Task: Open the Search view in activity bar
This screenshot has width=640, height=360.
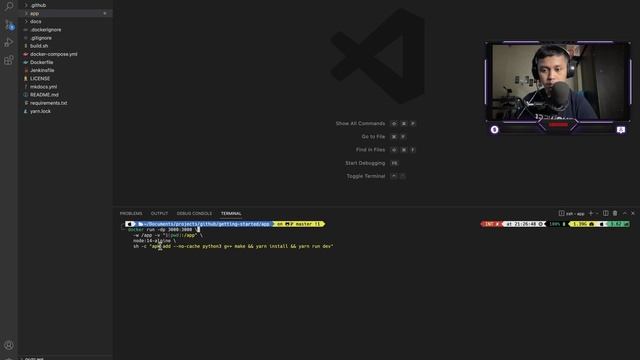Action: pyautogui.click(x=9, y=6)
